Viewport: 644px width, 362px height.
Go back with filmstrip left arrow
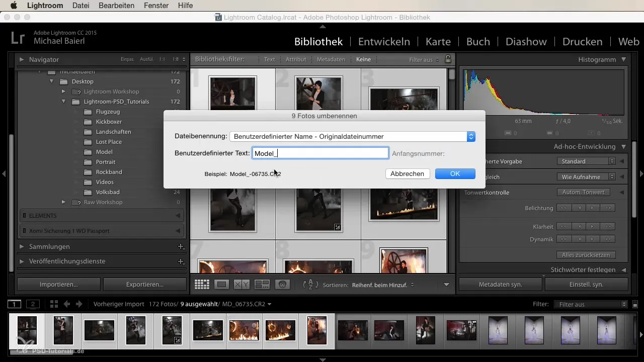coord(66,304)
